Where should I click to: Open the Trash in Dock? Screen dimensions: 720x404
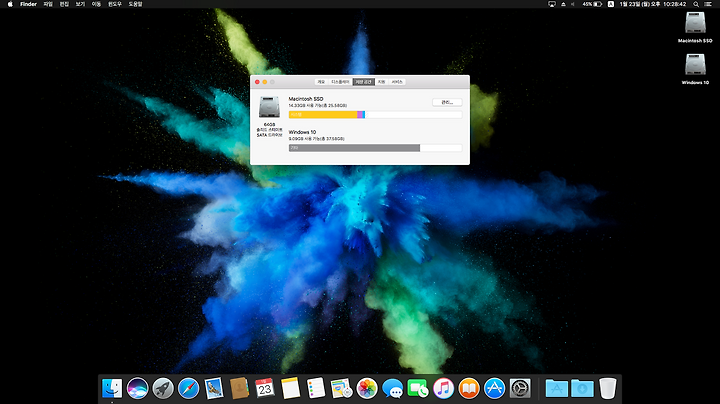(608, 388)
